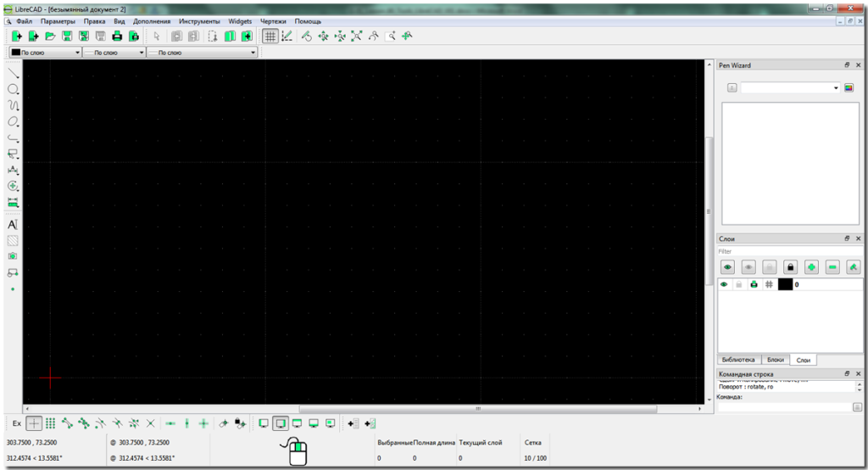This screenshot has width=868, height=470.
Task: Click the Zoom auto icon
Action: tap(356, 36)
